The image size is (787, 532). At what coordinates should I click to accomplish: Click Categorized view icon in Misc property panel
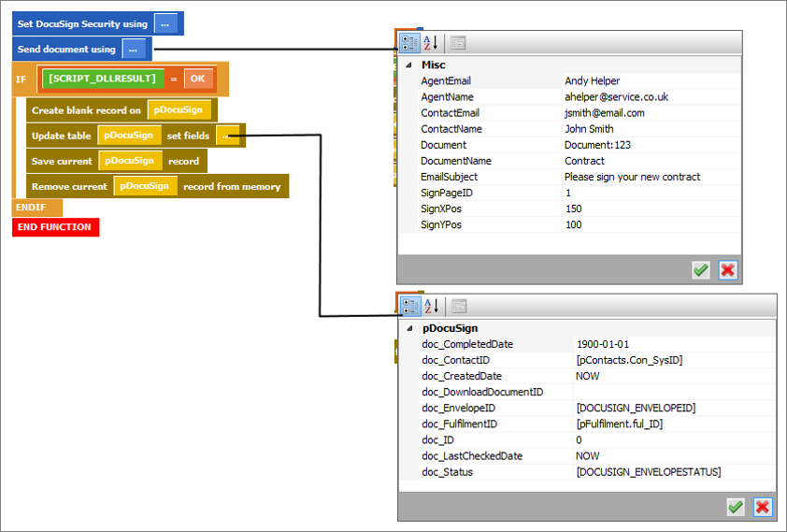pos(409,43)
